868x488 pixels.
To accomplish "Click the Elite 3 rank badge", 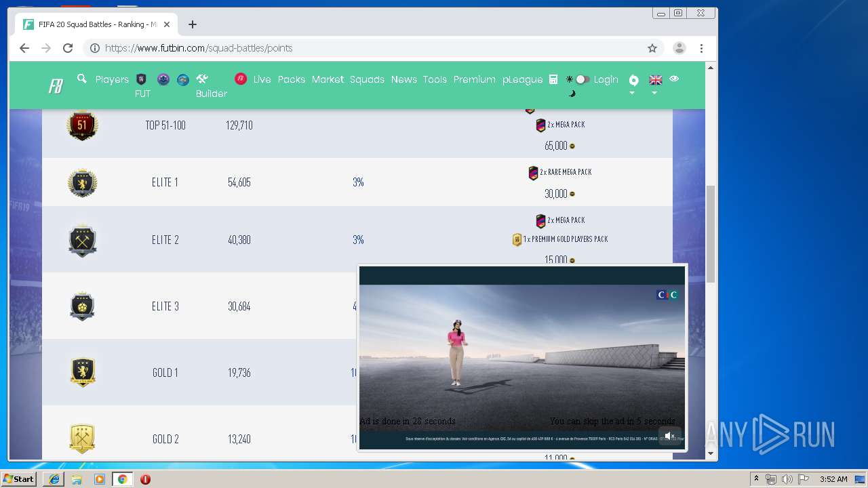I will 82,306.
